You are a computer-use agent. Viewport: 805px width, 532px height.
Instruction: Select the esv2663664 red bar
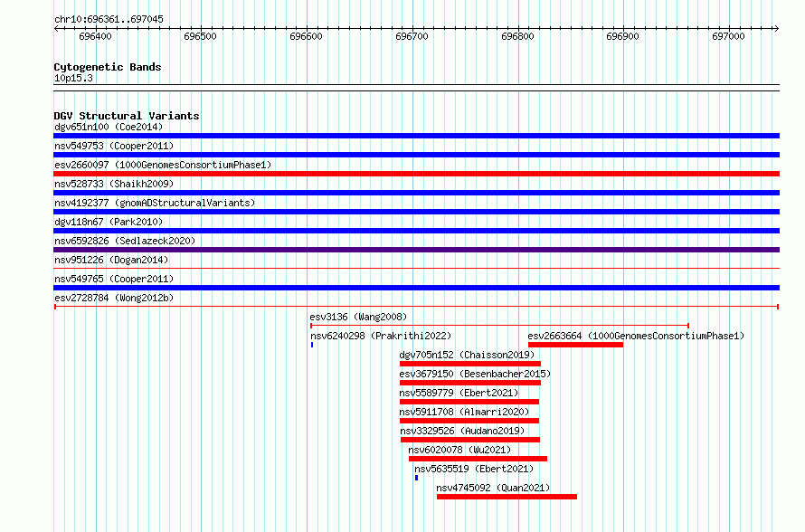(575, 345)
